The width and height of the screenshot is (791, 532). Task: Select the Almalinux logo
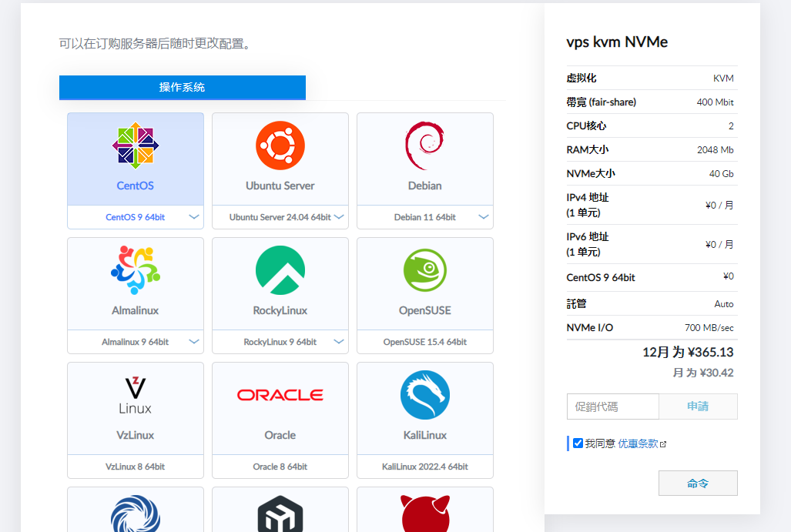point(136,269)
